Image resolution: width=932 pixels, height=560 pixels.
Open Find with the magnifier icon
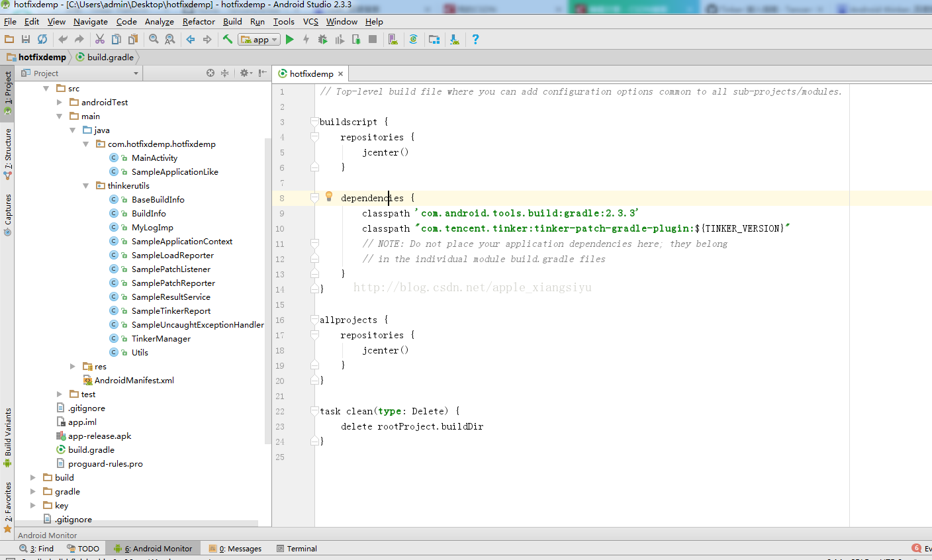pyautogui.click(x=154, y=40)
